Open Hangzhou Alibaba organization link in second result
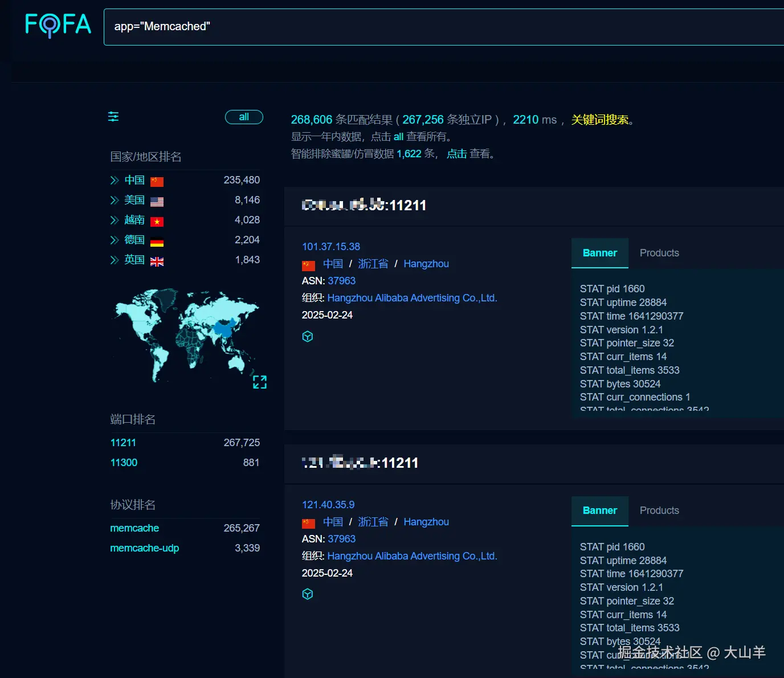This screenshot has height=678, width=784. 413,556
